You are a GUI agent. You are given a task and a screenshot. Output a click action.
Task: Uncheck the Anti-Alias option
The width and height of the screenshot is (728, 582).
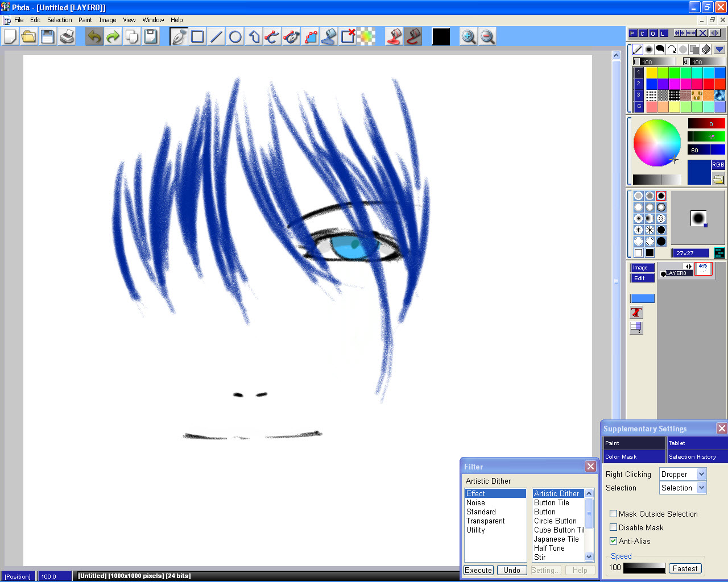pyautogui.click(x=613, y=541)
